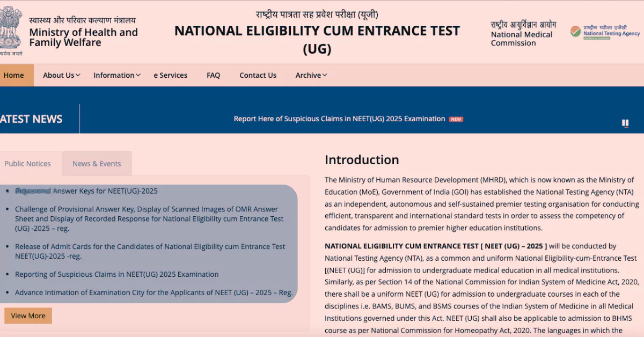Open Challenge of Provisional Answer Key notice
This screenshot has width=644, height=337.
[149, 219]
